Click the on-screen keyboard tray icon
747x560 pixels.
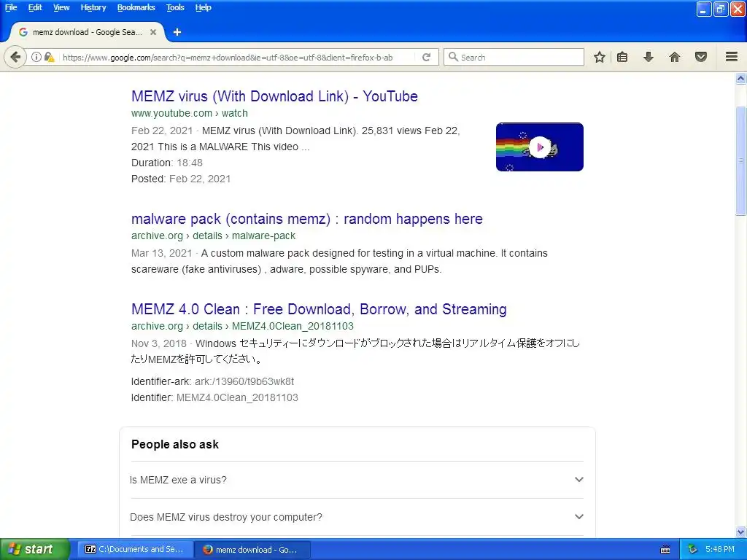[665, 550]
